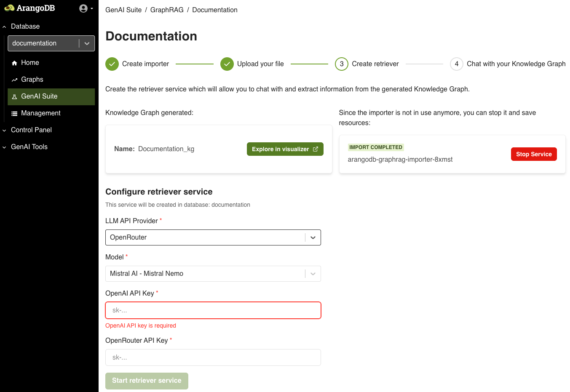Click the account menu caret arrow

(x=92, y=8)
